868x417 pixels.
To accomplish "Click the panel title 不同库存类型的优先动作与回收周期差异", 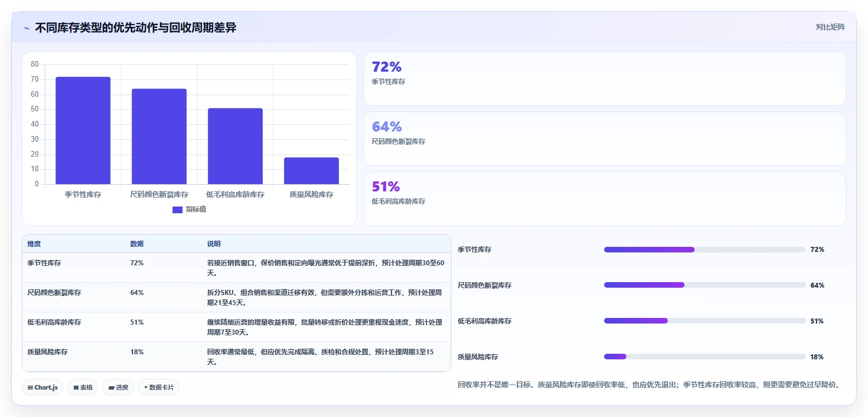I will tap(135, 27).
